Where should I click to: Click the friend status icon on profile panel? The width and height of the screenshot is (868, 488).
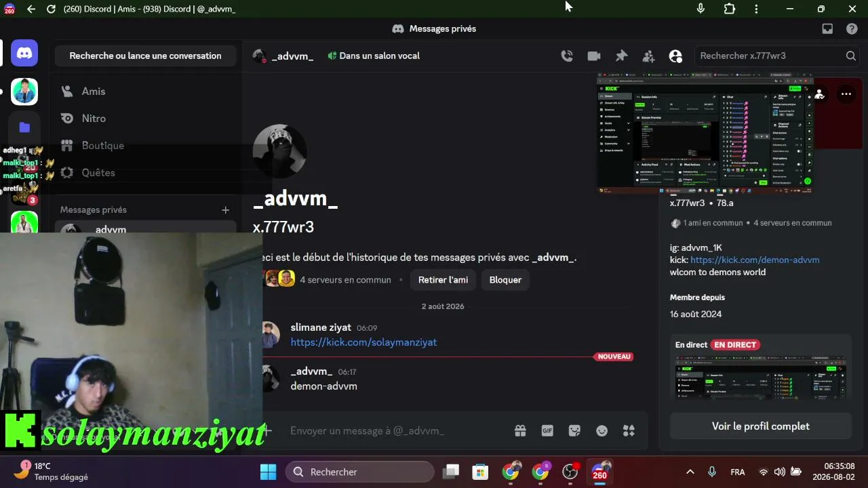tap(820, 94)
